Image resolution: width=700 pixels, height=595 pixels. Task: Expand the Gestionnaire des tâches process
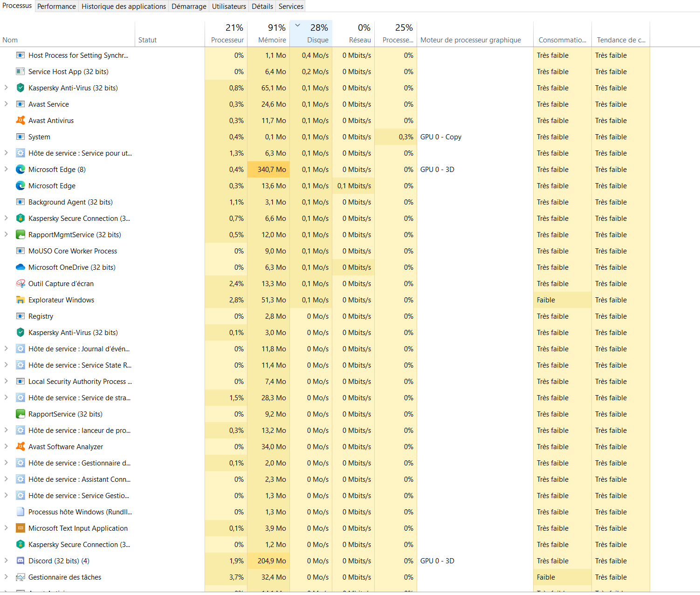(x=6, y=576)
